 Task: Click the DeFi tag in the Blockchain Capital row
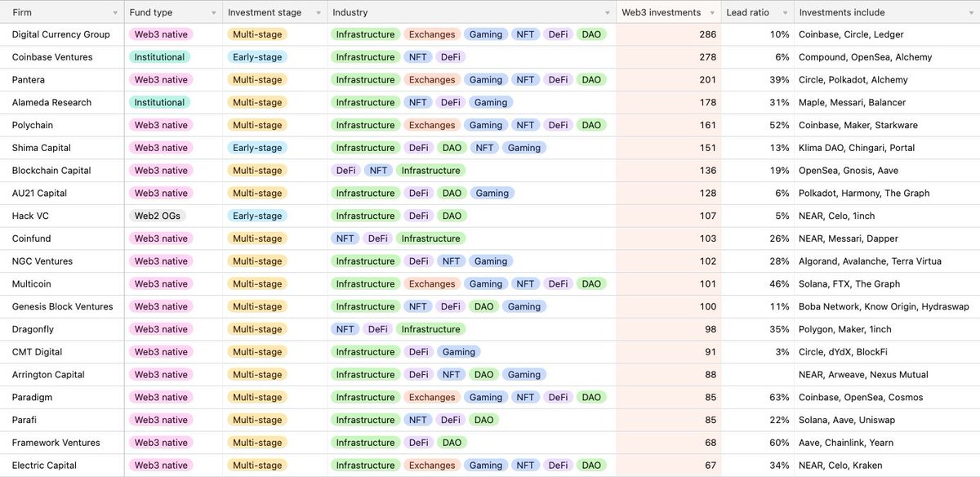coord(346,171)
